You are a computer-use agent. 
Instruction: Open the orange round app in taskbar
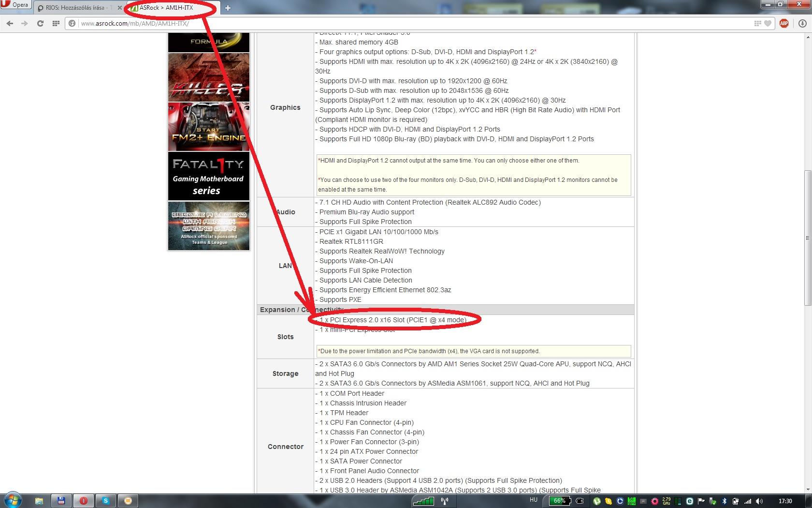click(128, 501)
